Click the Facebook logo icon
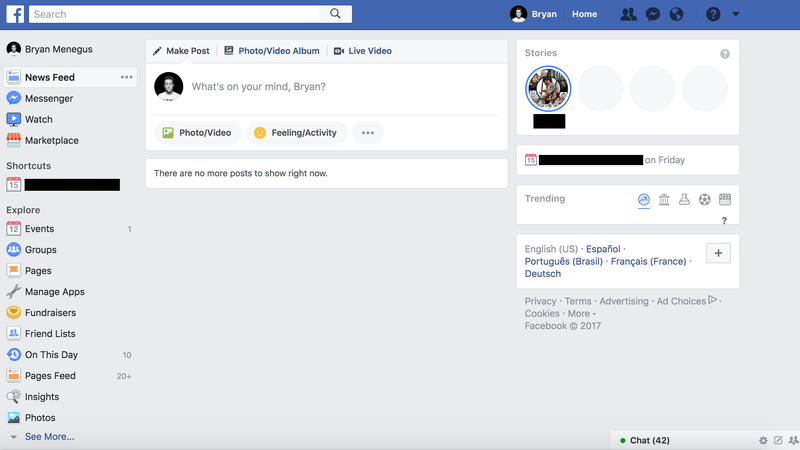 click(15, 14)
